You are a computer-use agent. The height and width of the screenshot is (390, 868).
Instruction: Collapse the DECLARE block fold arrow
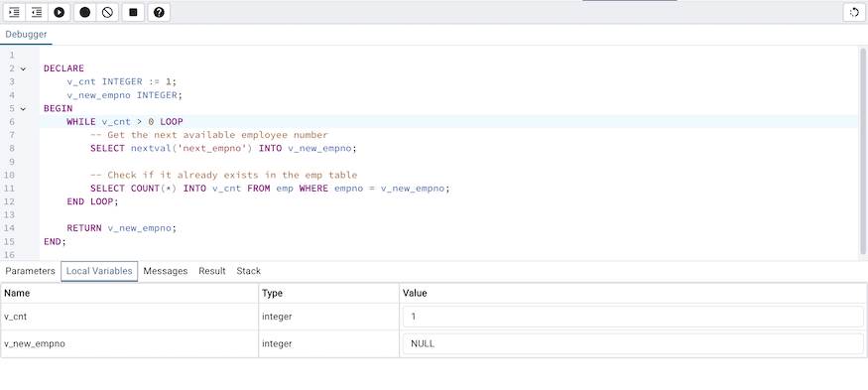coord(23,68)
